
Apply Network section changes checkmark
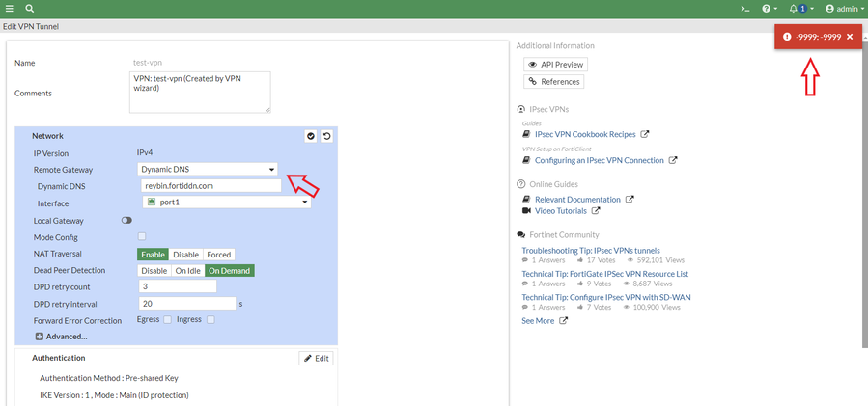click(311, 136)
